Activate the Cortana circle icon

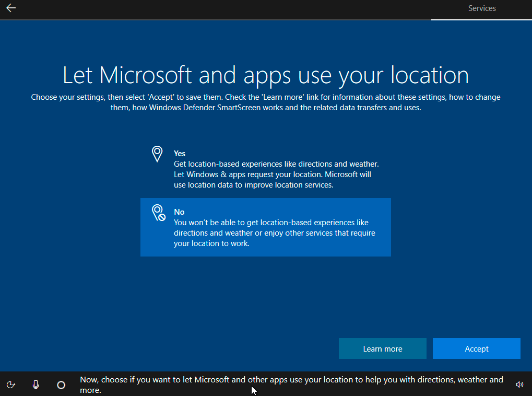61,385
